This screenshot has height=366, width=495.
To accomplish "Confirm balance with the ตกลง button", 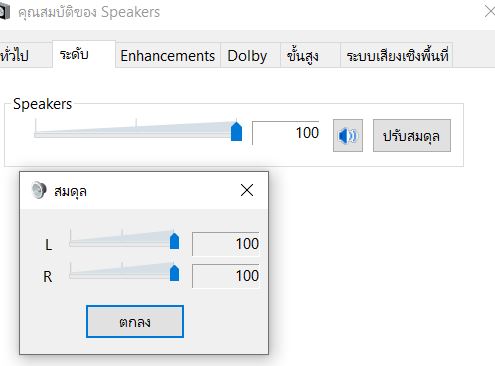I will click(135, 321).
